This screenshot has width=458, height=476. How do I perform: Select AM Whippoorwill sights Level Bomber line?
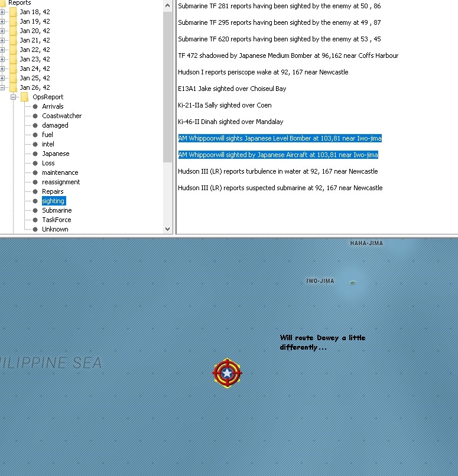click(x=280, y=138)
